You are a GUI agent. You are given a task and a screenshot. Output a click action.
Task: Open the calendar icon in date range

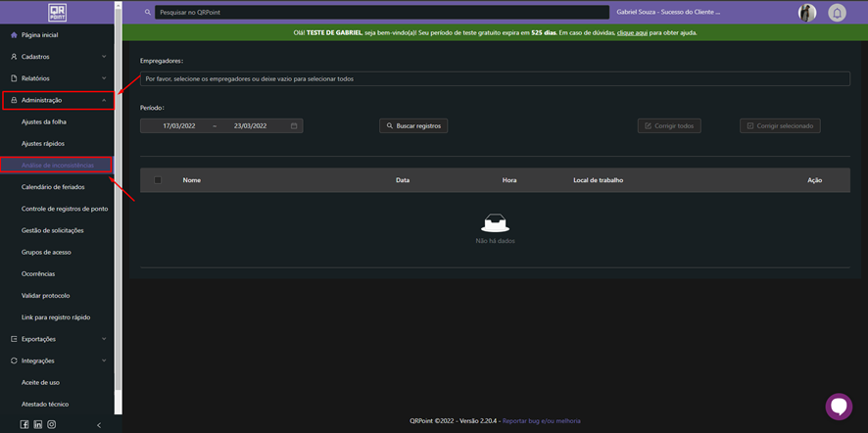point(294,126)
